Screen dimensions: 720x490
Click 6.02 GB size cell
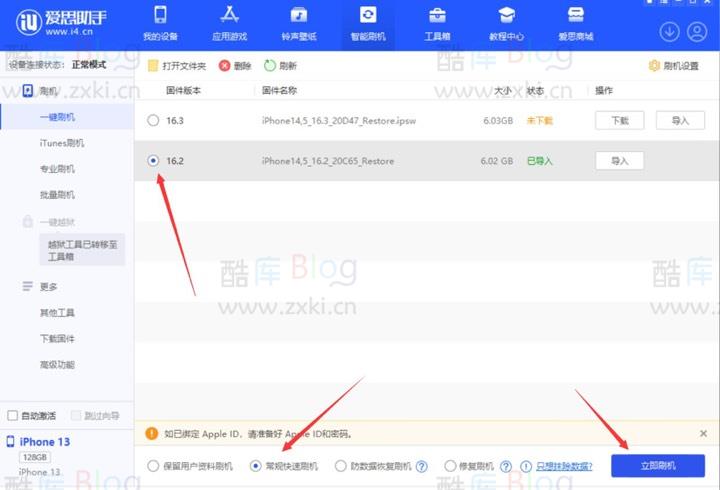pyautogui.click(x=497, y=161)
